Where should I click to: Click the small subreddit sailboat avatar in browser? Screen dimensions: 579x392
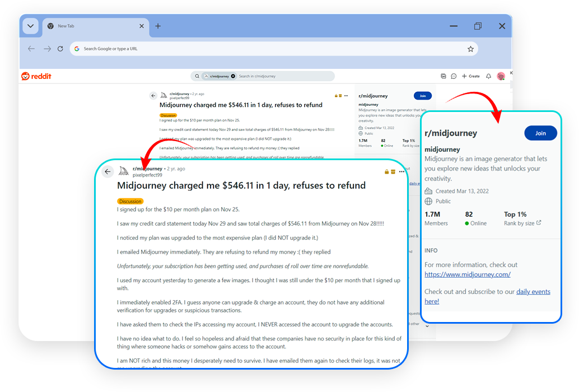[x=164, y=96]
